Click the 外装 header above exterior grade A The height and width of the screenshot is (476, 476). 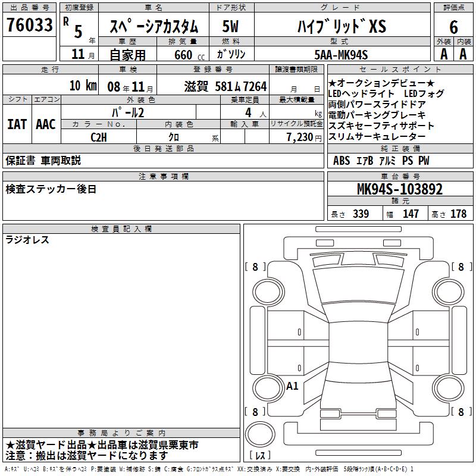point(443,42)
